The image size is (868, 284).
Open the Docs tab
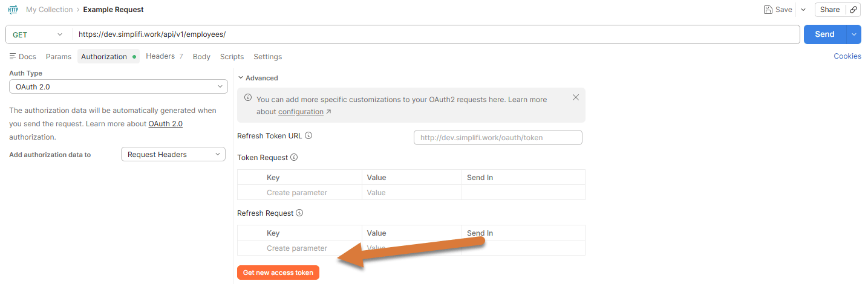pos(23,56)
